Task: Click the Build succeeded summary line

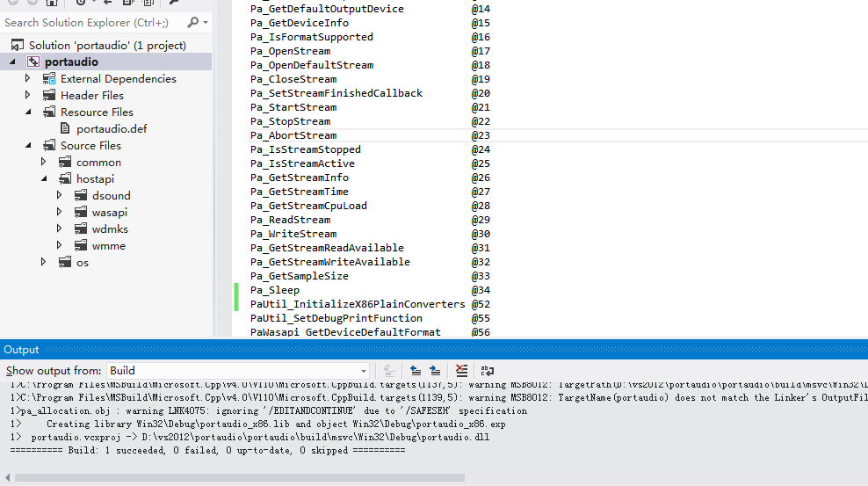Action: [x=207, y=451]
